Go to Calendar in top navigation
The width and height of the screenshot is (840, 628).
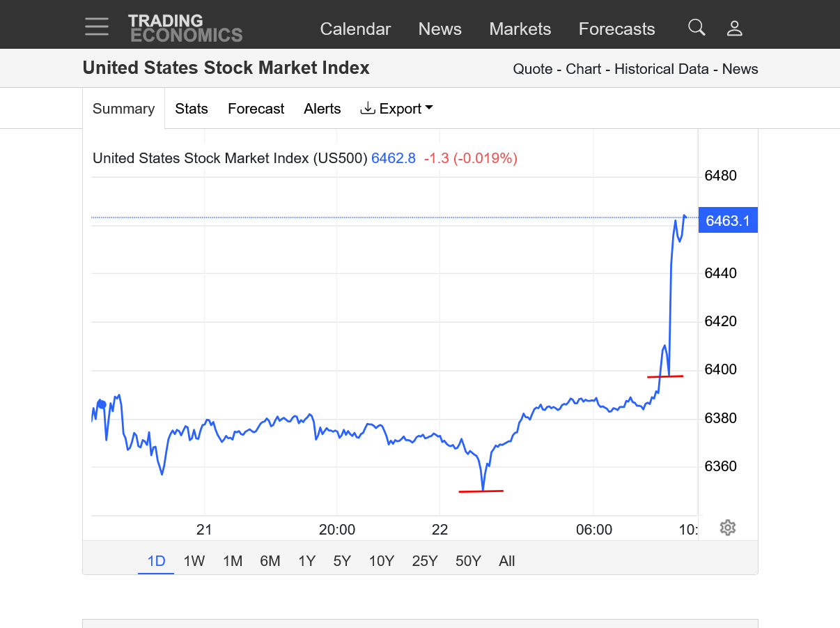click(355, 29)
